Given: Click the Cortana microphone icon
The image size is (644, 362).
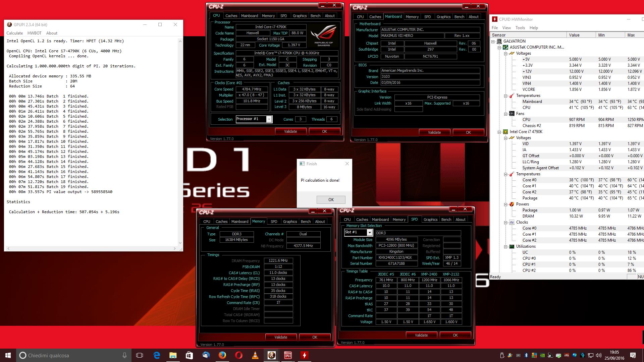Looking at the screenshot, I should coord(124,355).
